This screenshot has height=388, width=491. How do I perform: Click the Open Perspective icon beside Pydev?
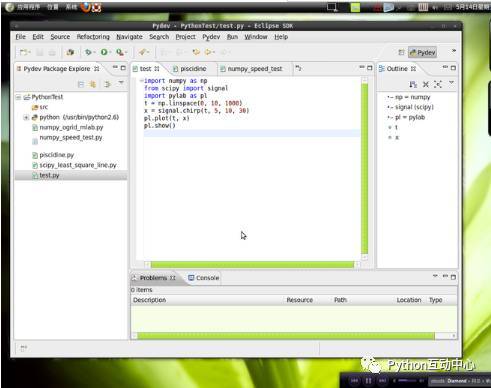pyautogui.click(x=401, y=52)
